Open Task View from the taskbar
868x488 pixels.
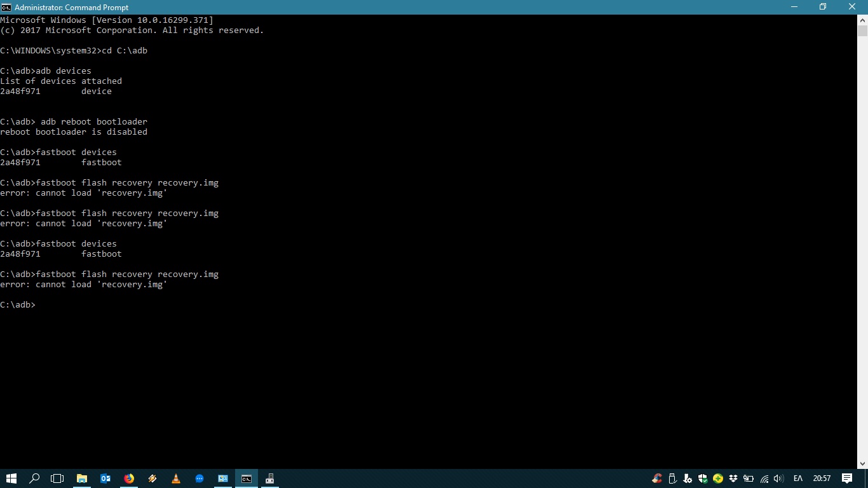click(57, 478)
